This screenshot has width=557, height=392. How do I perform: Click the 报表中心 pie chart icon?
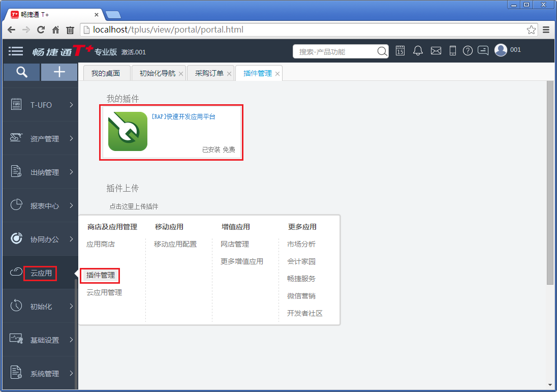pyautogui.click(x=16, y=205)
